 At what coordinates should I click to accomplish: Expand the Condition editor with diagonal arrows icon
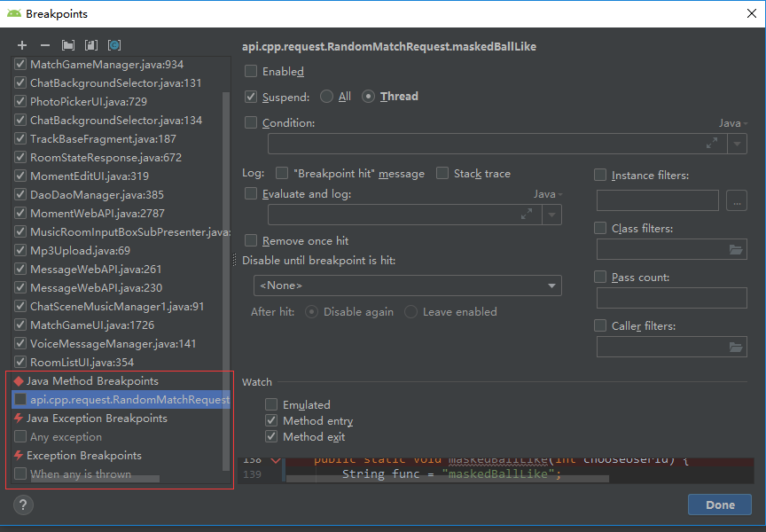coord(711,142)
